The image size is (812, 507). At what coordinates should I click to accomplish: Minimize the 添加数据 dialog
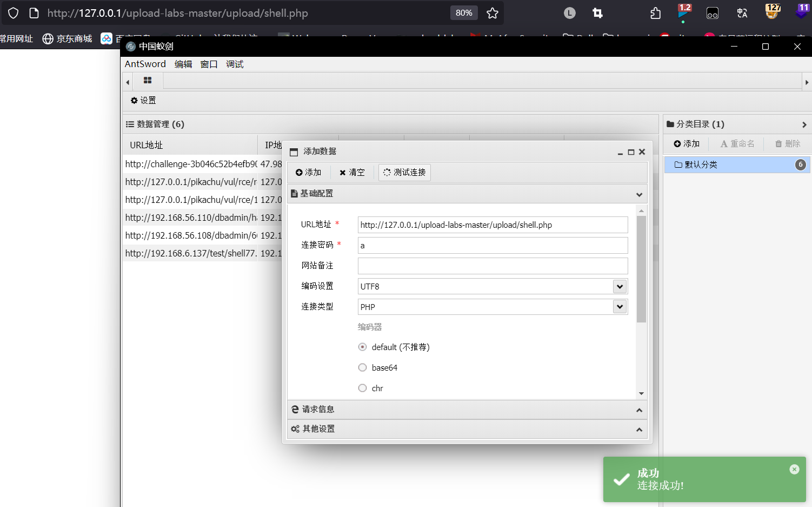[x=620, y=153]
